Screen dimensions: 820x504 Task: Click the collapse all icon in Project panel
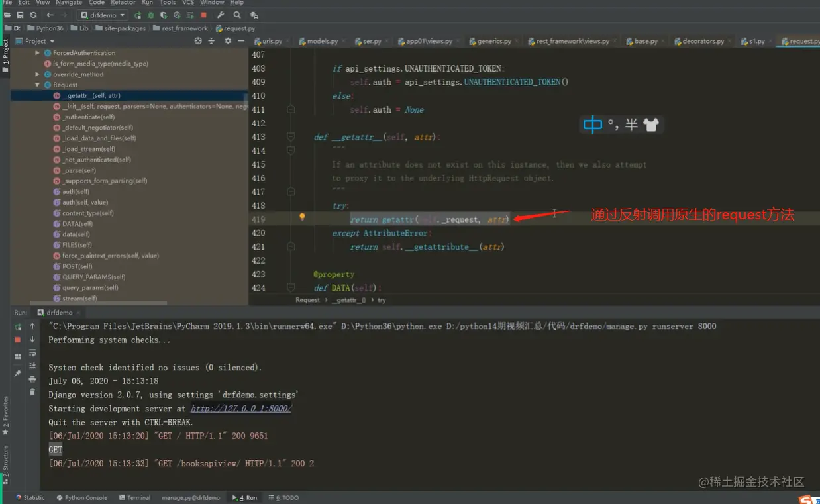(x=211, y=41)
